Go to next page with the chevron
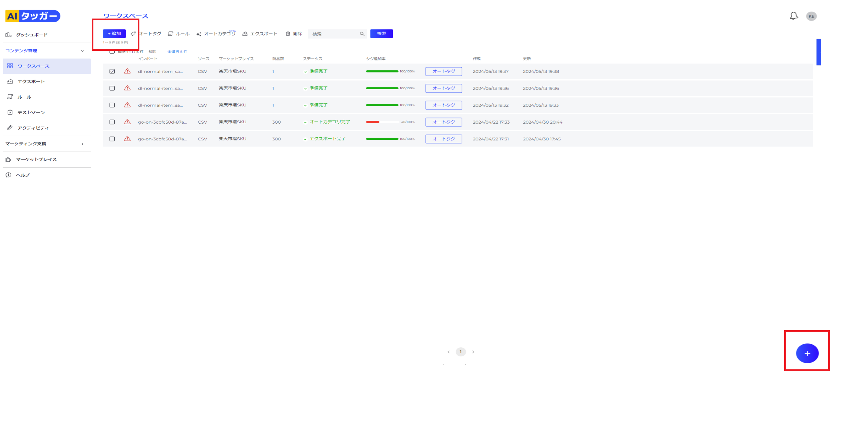 tap(473, 352)
